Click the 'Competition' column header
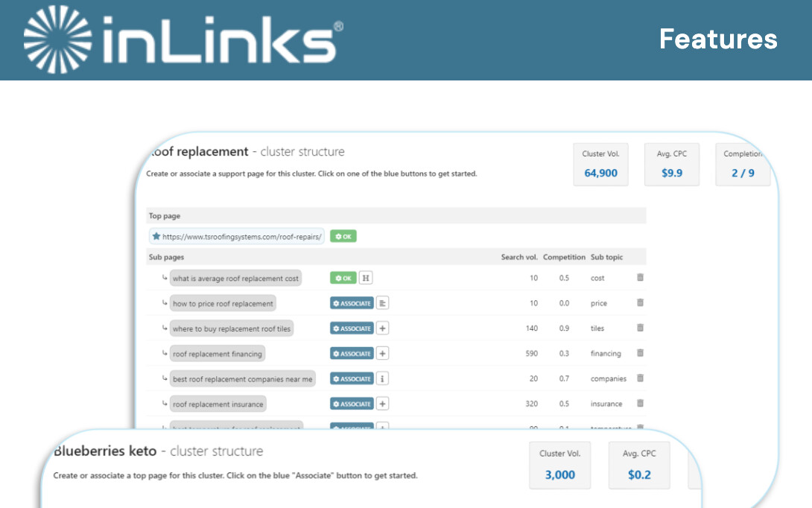The width and height of the screenshot is (812, 508). [564, 257]
